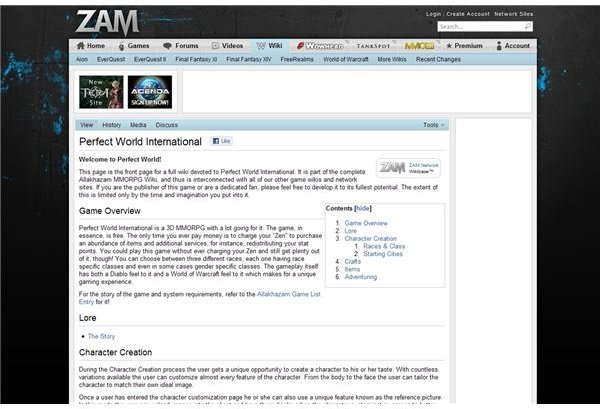Jump to Game Overview in contents
The width and height of the screenshot is (600, 409).
tap(366, 223)
